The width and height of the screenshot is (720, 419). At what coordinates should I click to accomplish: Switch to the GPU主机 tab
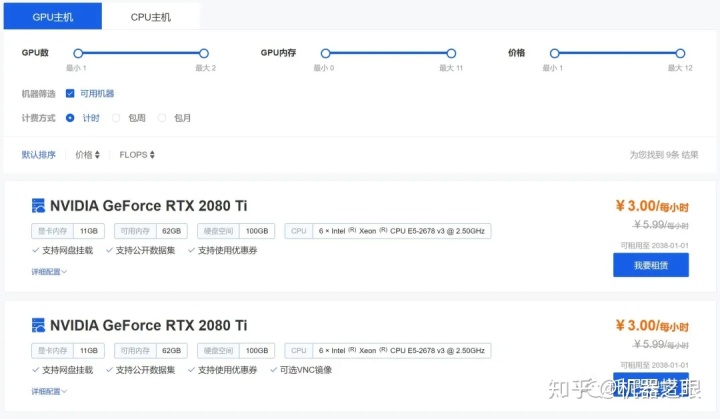tap(53, 16)
